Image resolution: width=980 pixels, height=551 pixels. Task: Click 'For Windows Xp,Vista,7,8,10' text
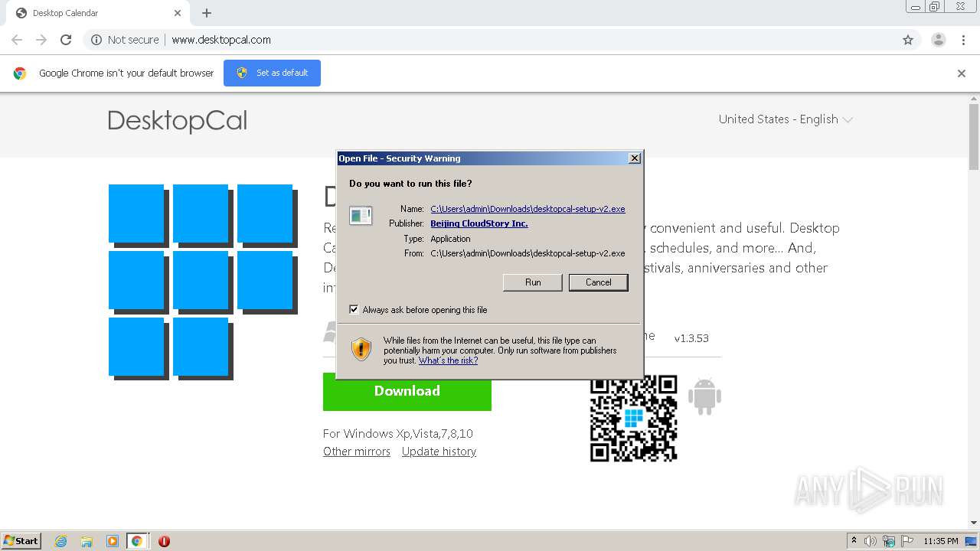click(398, 434)
